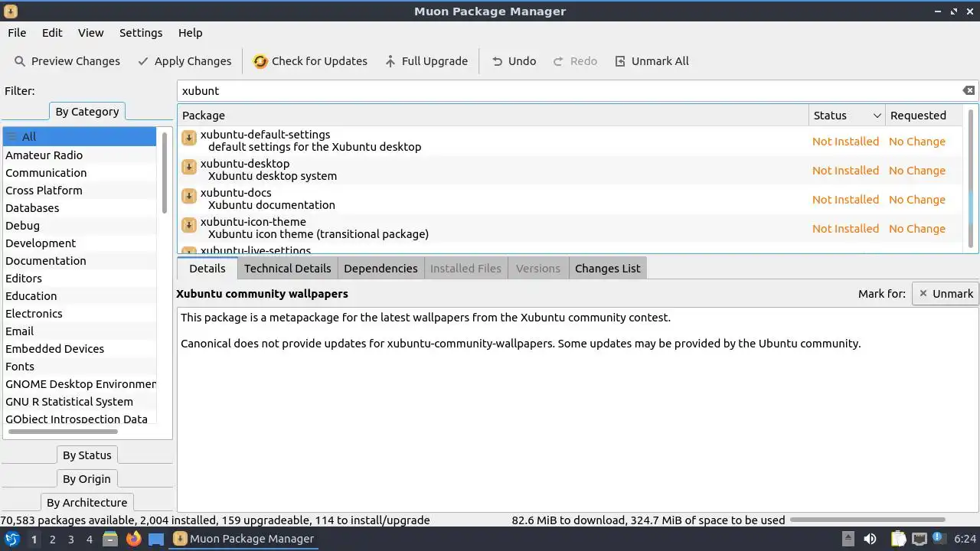Check for Updates in the toolbar
980x551 pixels.
click(x=310, y=61)
